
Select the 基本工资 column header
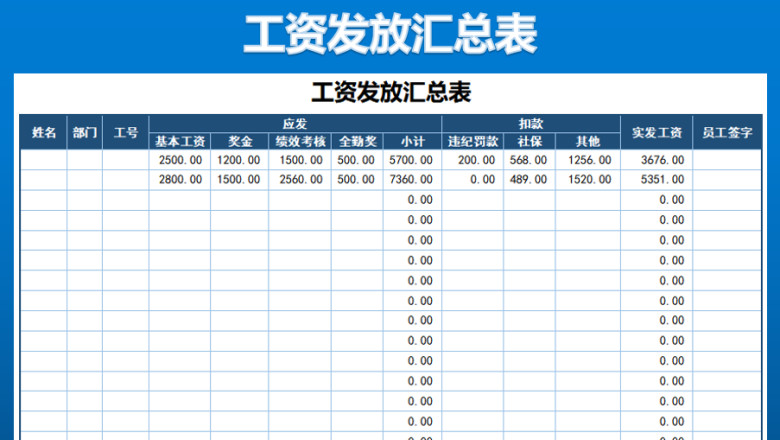[180, 141]
